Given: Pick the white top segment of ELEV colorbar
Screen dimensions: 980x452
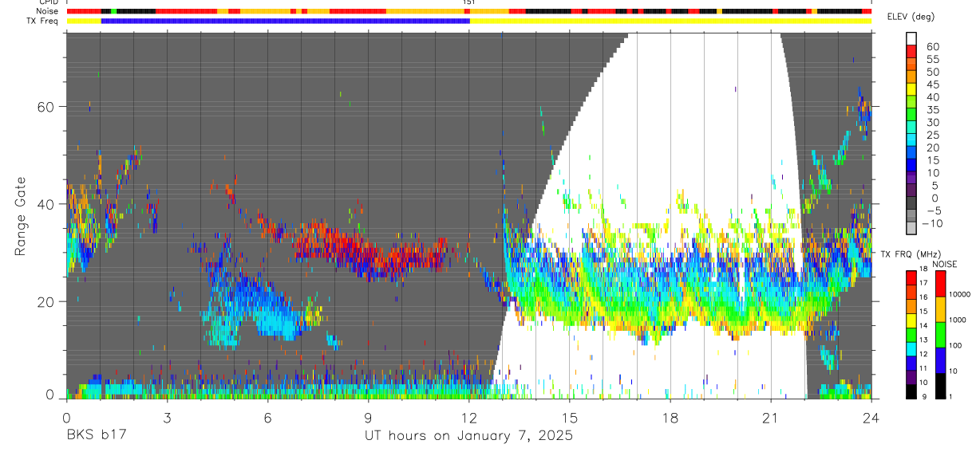Looking at the screenshot, I should pos(911,39).
